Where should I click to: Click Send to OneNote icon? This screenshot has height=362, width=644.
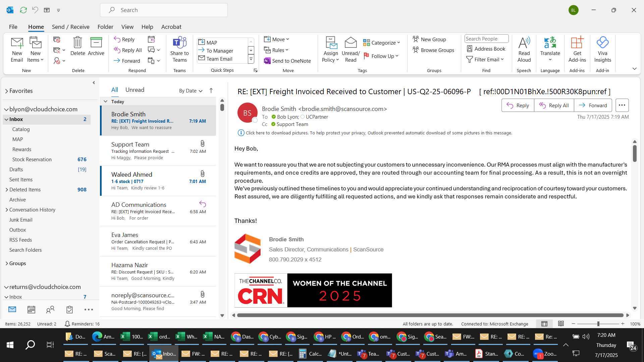pos(267,61)
